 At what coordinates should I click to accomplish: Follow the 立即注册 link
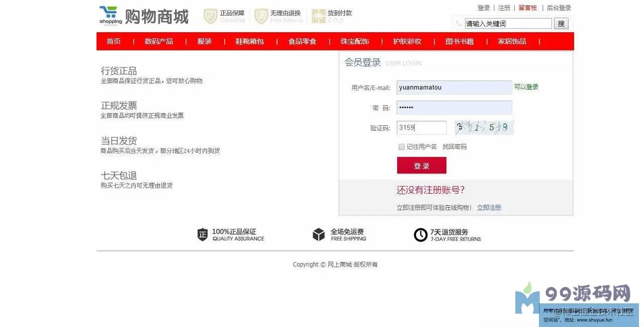click(489, 207)
